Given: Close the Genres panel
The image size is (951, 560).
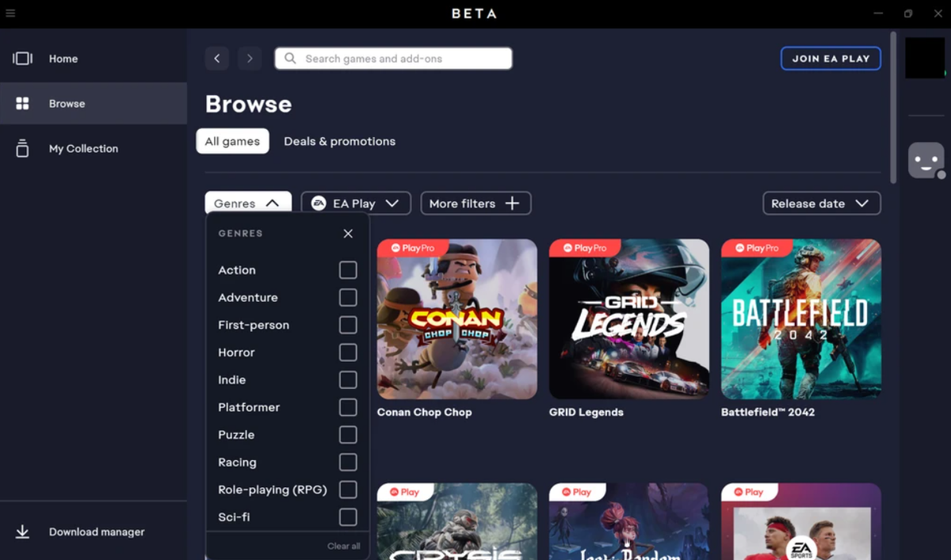Looking at the screenshot, I should coord(348,234).
